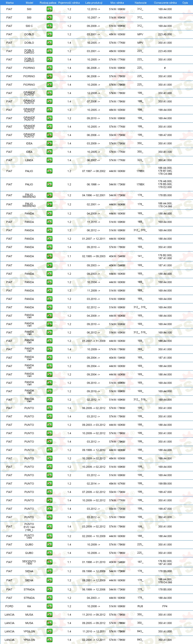The height and width of the screenshot is (644, 193).
Task: Click the 323_ body code cell
Action: point(140,160)
